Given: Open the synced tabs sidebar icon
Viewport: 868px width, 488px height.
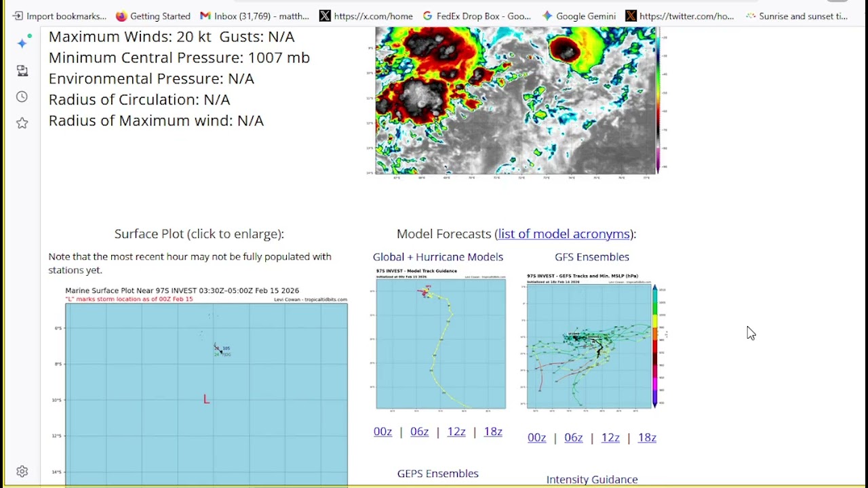Looking at the screenshot, I should (x=22, y=70).
